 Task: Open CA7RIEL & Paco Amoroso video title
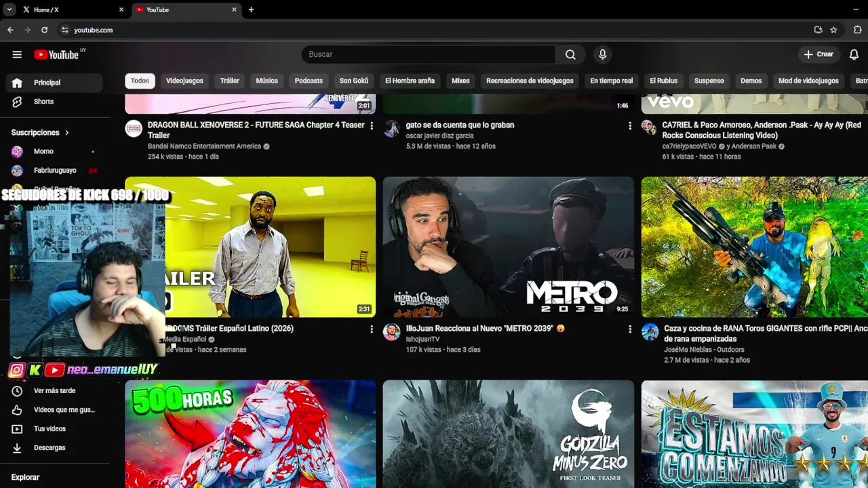(762, 130)
